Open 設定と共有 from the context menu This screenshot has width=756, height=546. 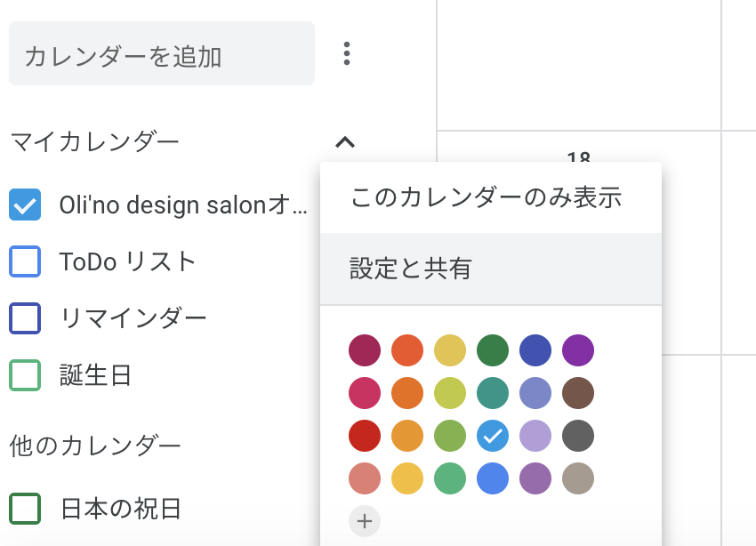491,269
